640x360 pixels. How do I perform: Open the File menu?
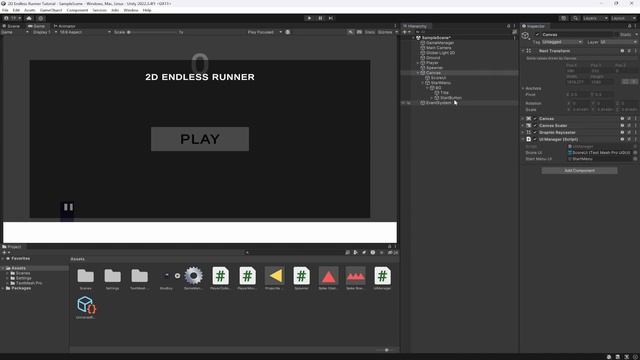click(5, 10)
